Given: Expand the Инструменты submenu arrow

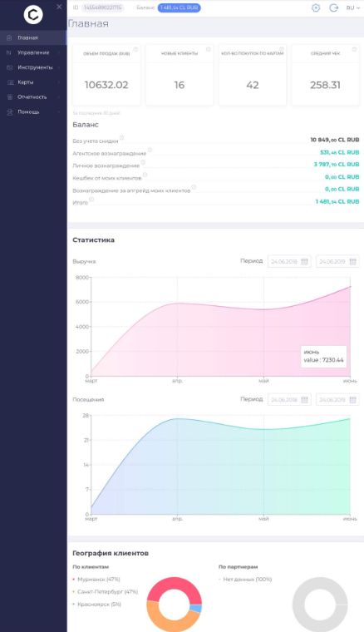Looking at the screenshot, I should click(59, 67).
